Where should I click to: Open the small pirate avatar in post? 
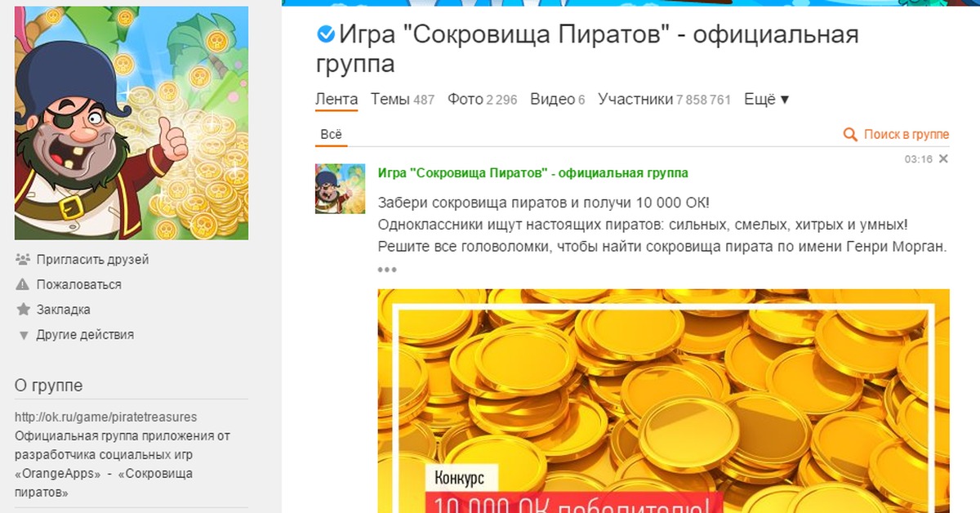(x=340, y=189)
